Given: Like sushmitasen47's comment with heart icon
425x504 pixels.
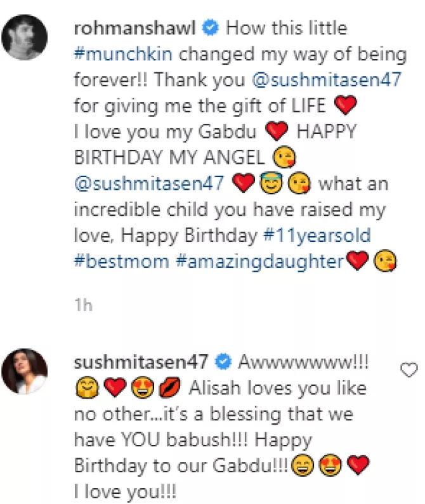Looking at the screenshot, I should pyautogui.click(x=410, y=370).
